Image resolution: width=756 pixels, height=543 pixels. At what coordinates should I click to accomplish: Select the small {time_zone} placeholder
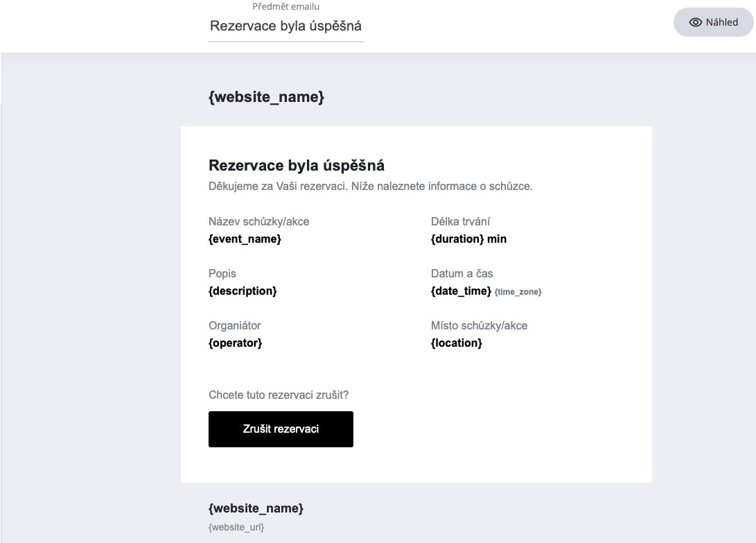tap(518, 292)
